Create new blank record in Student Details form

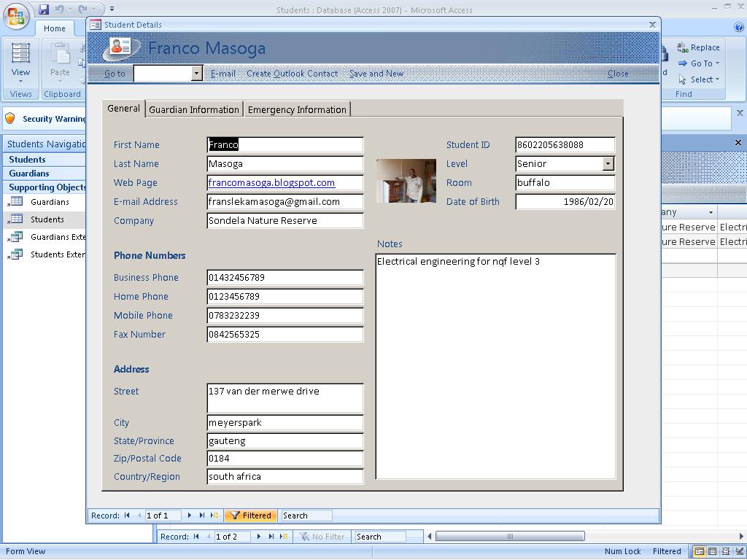click(x=215, y=516)
